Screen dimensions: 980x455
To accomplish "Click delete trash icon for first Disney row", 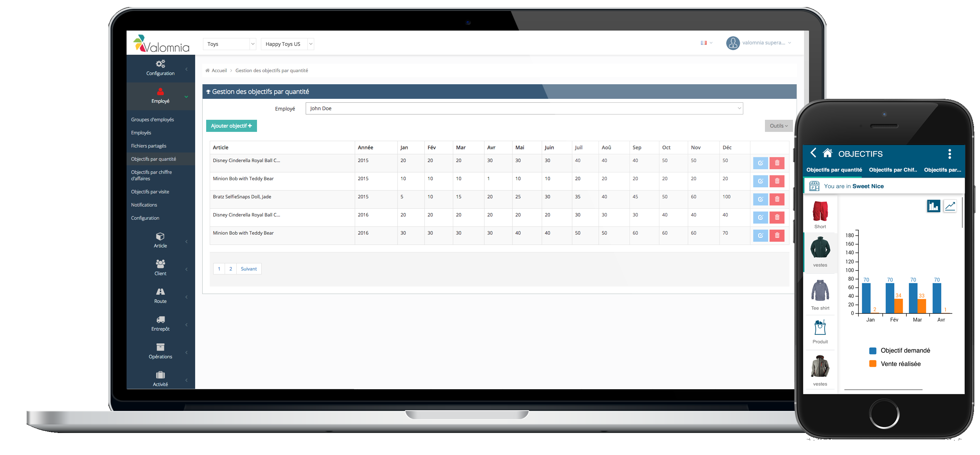I will coord(777,163).
